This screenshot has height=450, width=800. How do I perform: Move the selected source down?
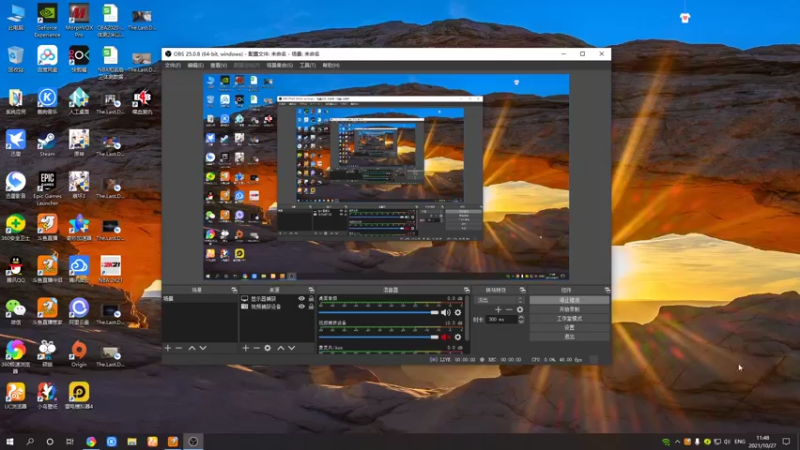pos(291,348)
